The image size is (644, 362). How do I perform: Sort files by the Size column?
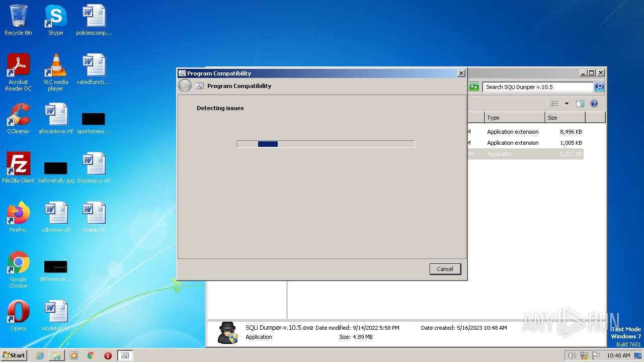pyautogui.click(x=565, y=118)
